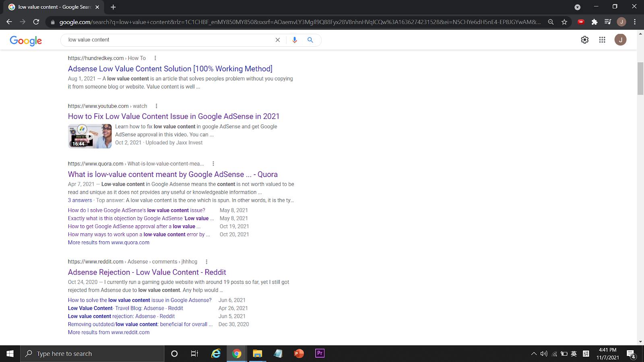Open 'How to solve the low value content issue' sublink
644x362 pixels.
click(x=140, y=300)
